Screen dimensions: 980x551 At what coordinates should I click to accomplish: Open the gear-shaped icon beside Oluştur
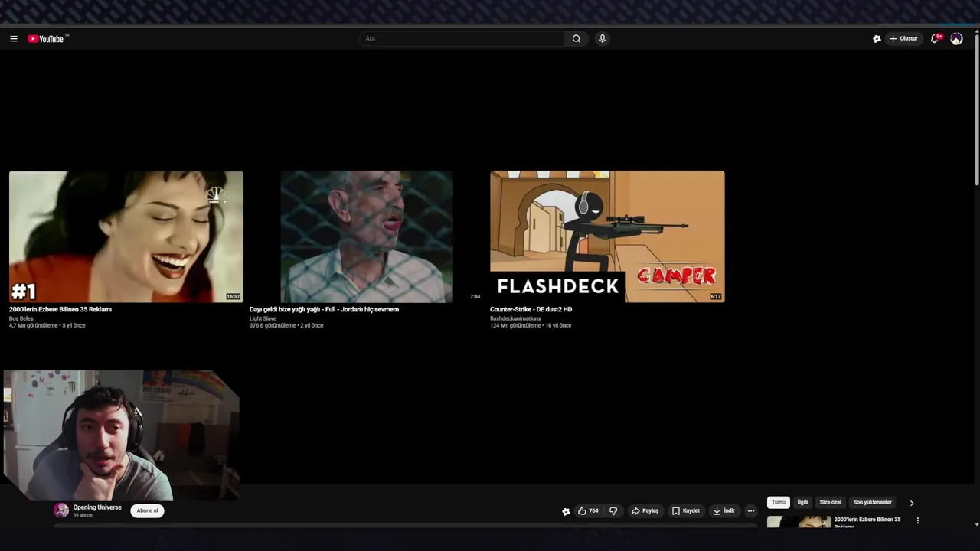point(877,39)
